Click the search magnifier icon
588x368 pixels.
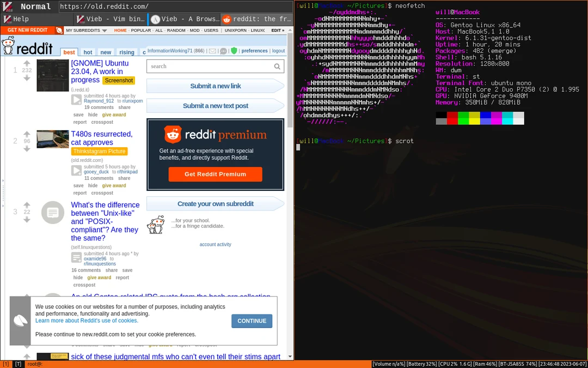click(x=278, y=67)
